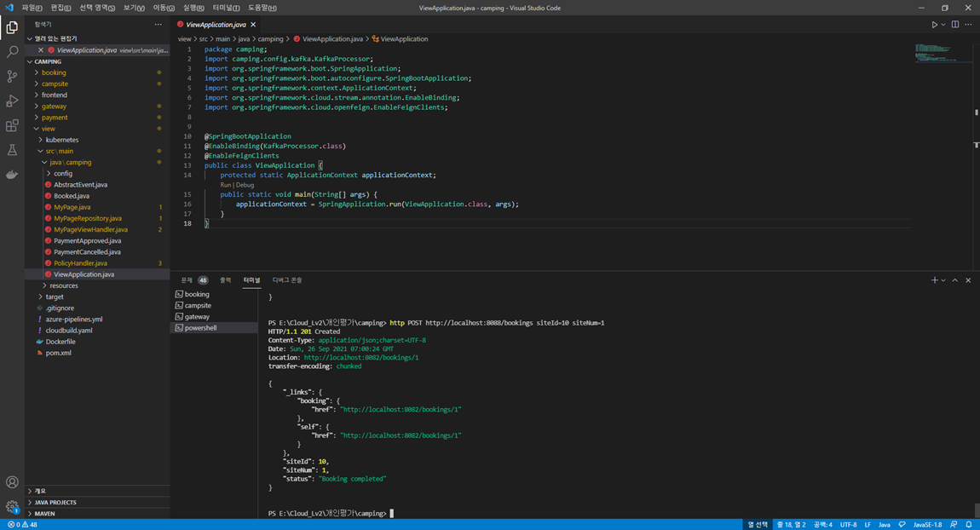980x530 pixels.
Task: Change language mode Java in status bar
Action: 885,524
